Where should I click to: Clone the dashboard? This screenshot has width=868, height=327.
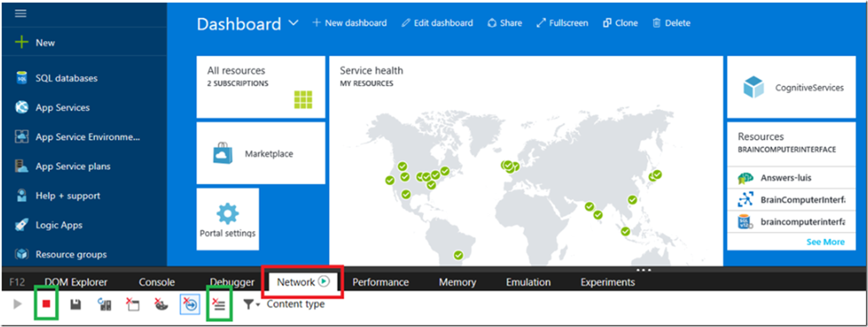click(620, 23)
